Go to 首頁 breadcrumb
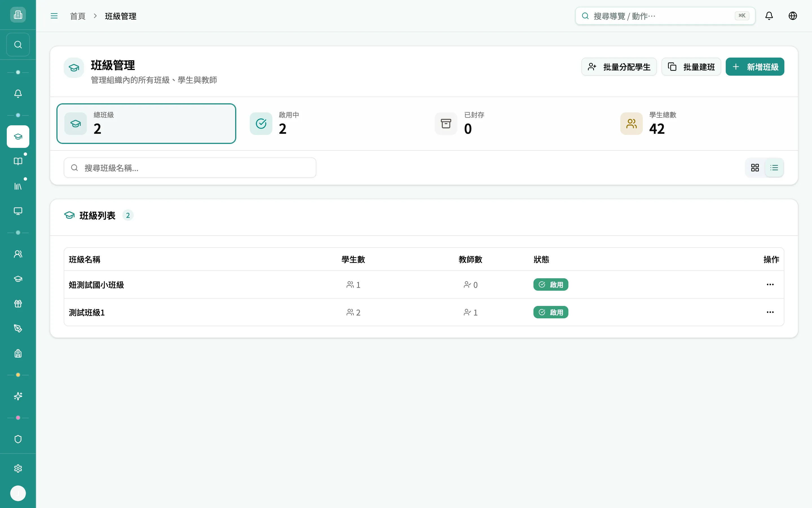The width and height of the screenshot is (812, 508). [x=78, y=16]
